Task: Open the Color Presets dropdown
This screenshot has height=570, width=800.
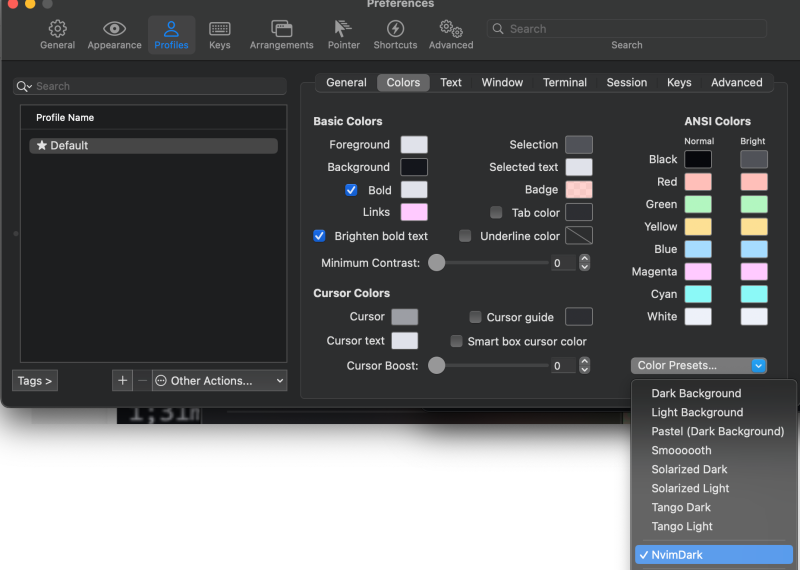Action: (x=698, y=365)
